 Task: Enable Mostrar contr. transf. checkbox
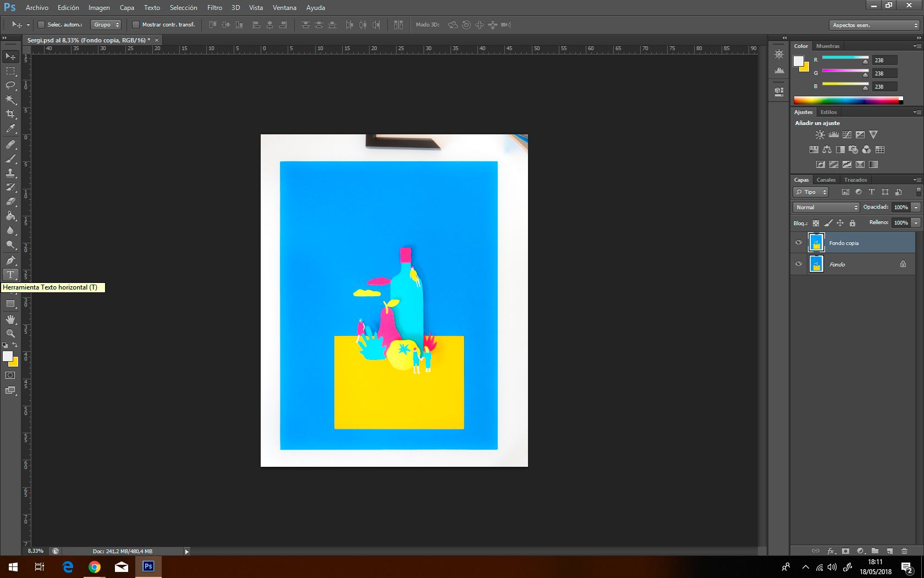(x=136, y=25)
